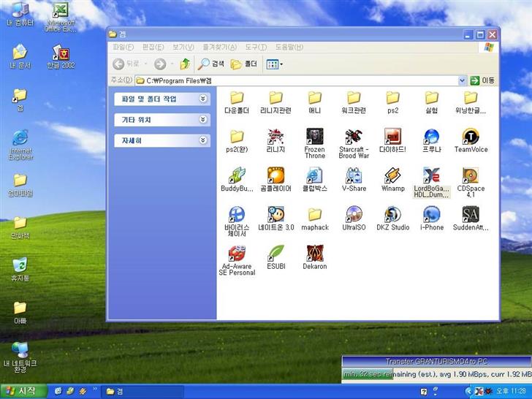This screenshot has width=532, height=399.
Task: Click the 이동 go button
Action: pyautogui.click(x=482, y=80)
